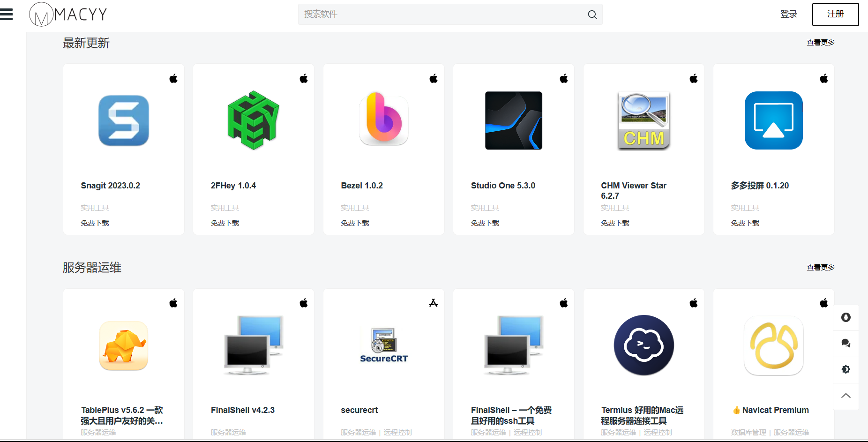Screen dimensions: 868x442
Task: Open the CHM Viewer Star 6.2.7 title
Action: [634, 191]
